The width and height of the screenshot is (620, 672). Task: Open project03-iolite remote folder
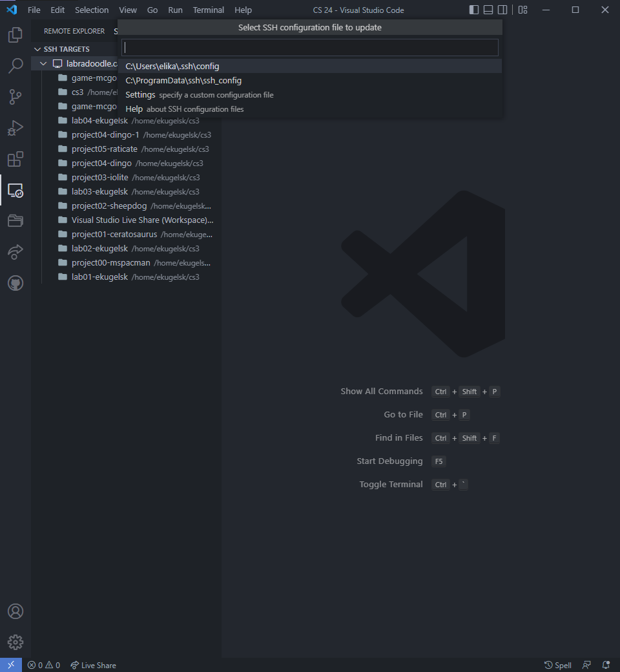point(127,178)
